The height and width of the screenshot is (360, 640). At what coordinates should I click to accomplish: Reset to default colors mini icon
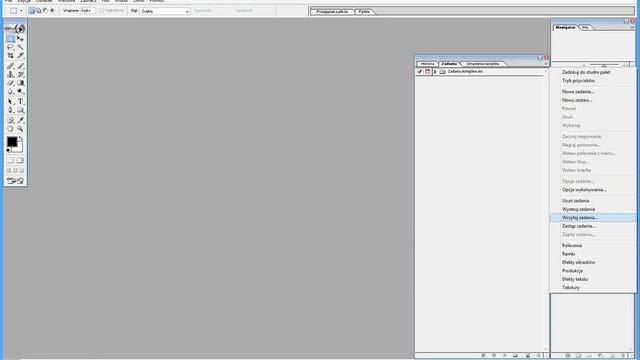[8, 150]
